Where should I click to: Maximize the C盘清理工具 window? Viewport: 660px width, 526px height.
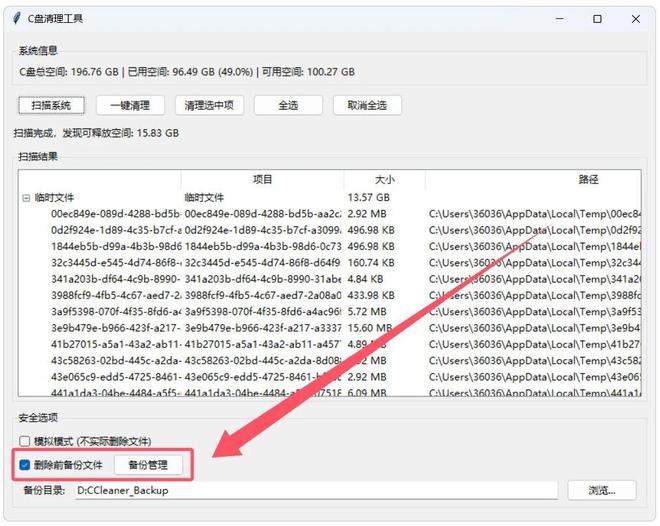tap(597, 19)
